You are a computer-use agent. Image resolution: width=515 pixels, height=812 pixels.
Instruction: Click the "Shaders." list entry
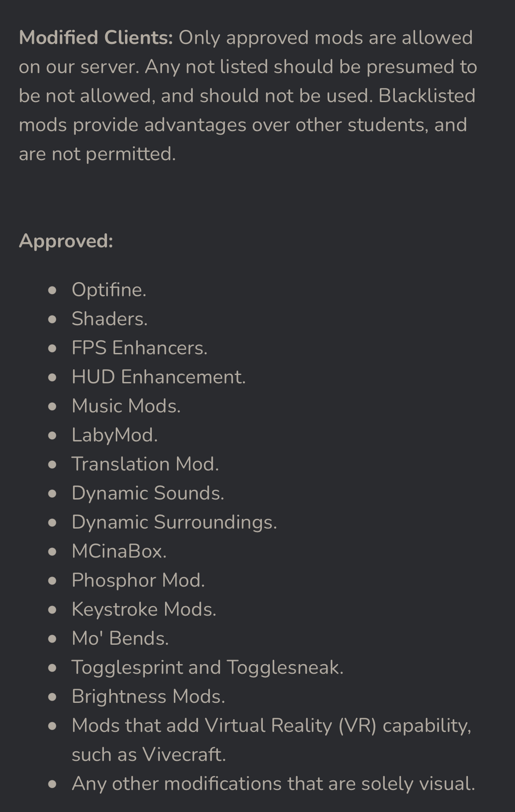(110, 319)
